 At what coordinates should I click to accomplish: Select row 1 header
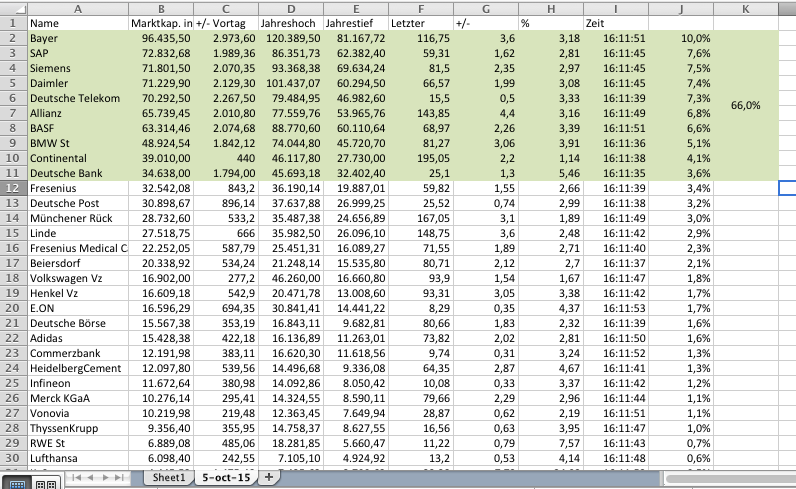(x=13, y=23)
